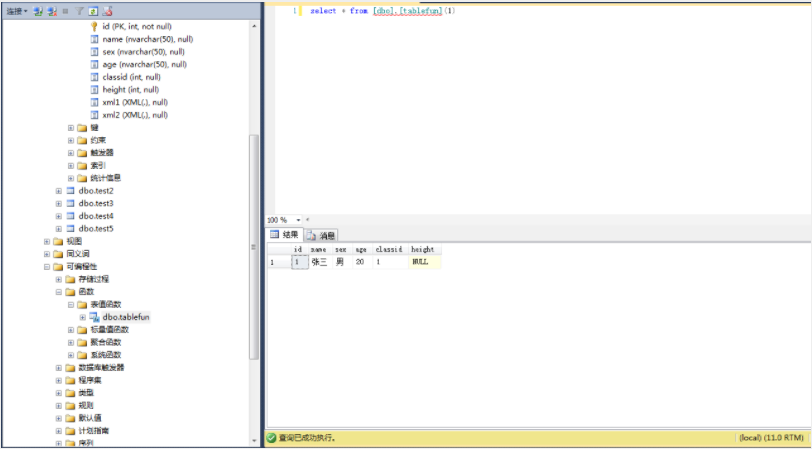Viewport: 812px width, 449px height.
Task: Click the 标量值函数 folder icon
Action: click(82, 330)
